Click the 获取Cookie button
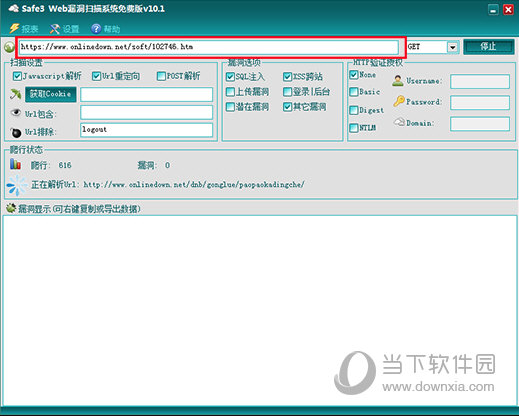This screenshot has width=519, height=416. click(51, 94)
